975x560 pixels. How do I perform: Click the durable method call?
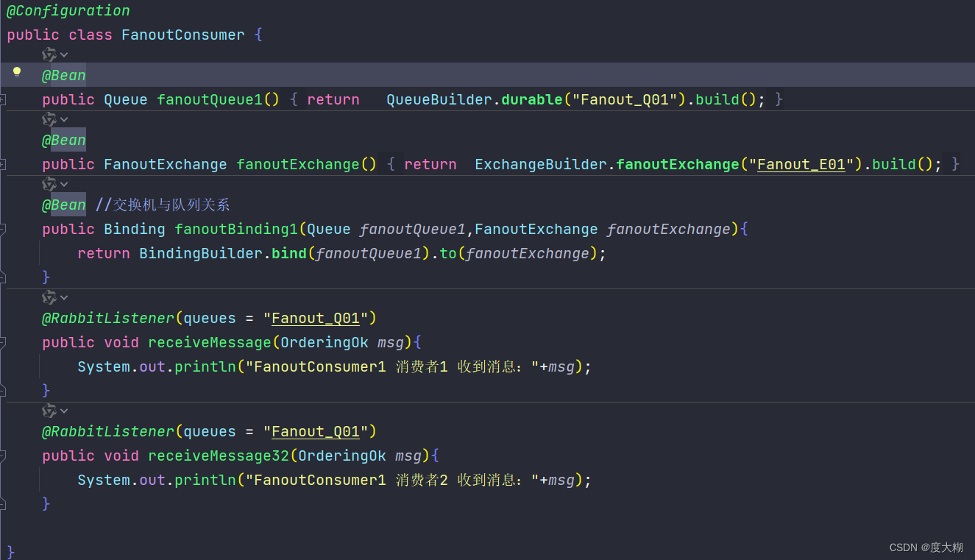point(532,99)
